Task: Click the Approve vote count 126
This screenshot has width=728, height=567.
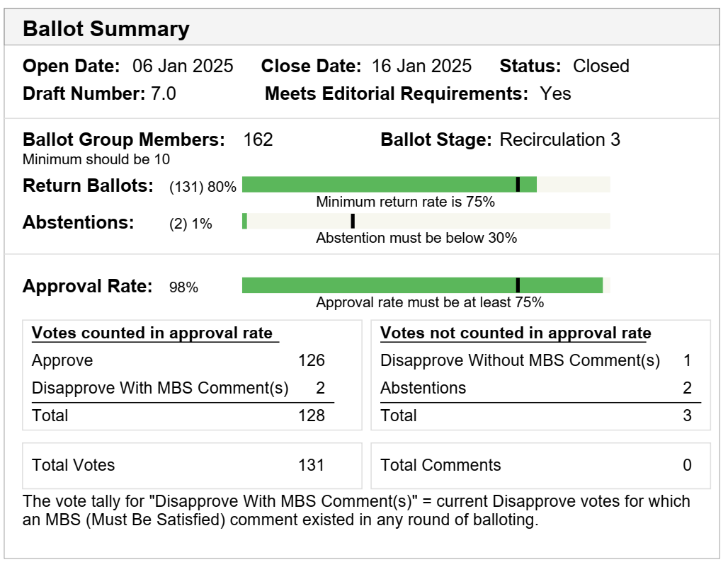Action: pyautogui.click(x=312, y=361)
